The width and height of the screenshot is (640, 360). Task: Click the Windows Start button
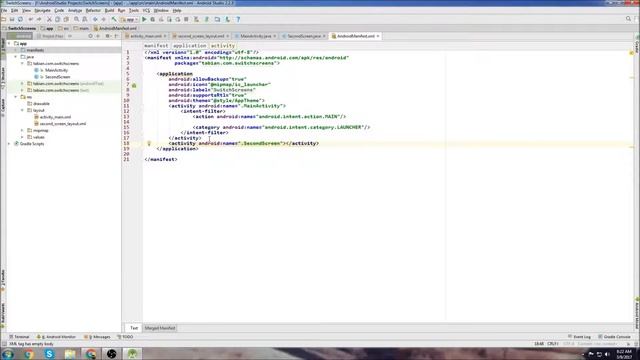point(7,354)
